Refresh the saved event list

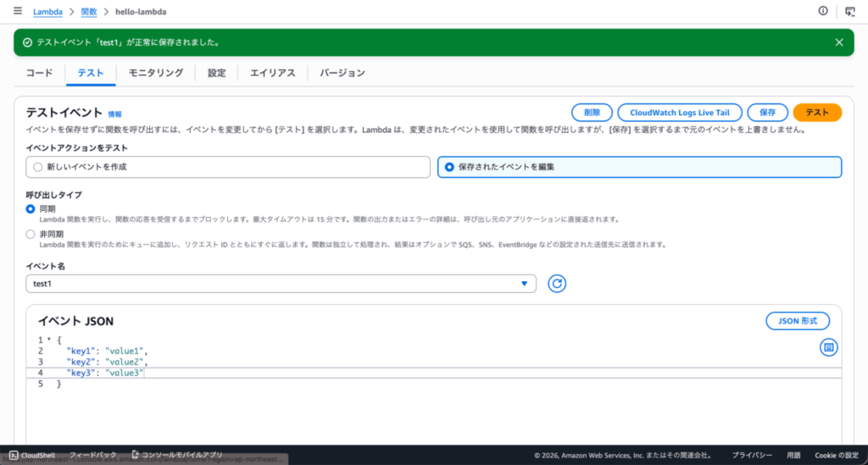tap(557, 284)
